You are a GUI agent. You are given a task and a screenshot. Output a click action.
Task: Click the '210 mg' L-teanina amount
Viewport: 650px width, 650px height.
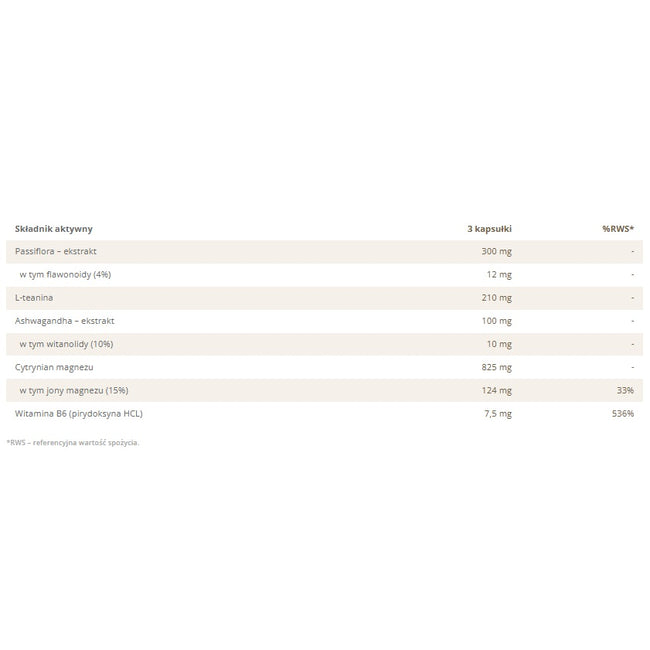point(497,298)
